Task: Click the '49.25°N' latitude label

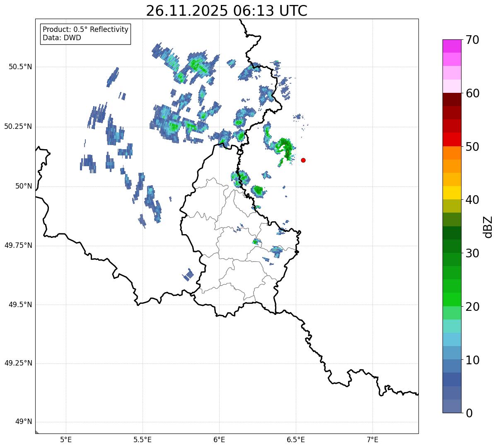Action: pos(18,363)
